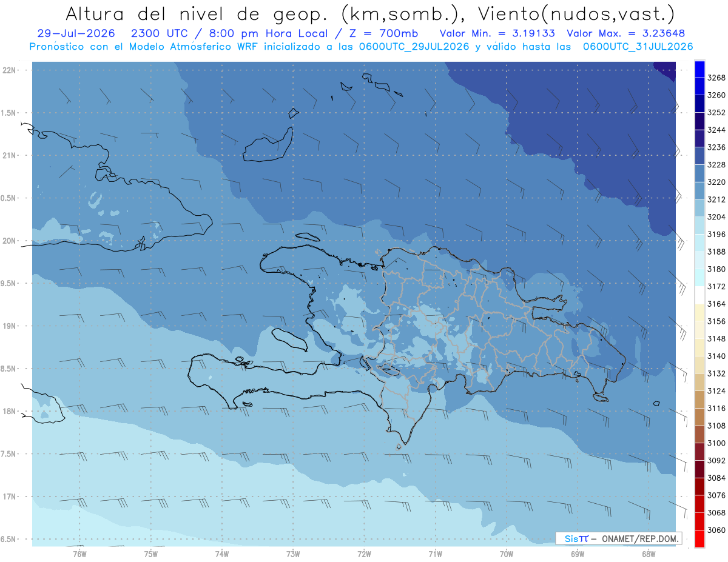The image size is (728, 562).
Task: Click the 76W longitude axis label
Action: tap(79, 553)
